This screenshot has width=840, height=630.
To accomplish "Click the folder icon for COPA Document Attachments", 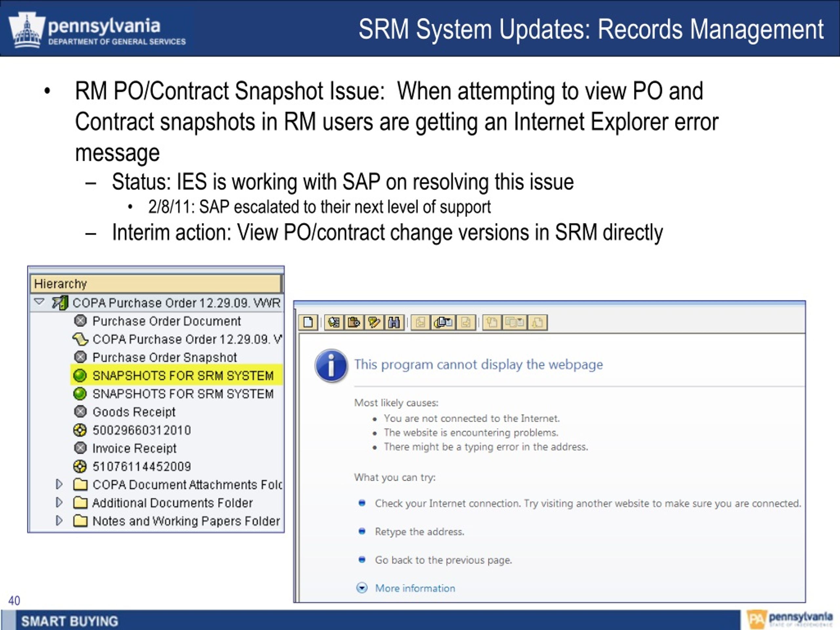I will (x=80, y=485).
